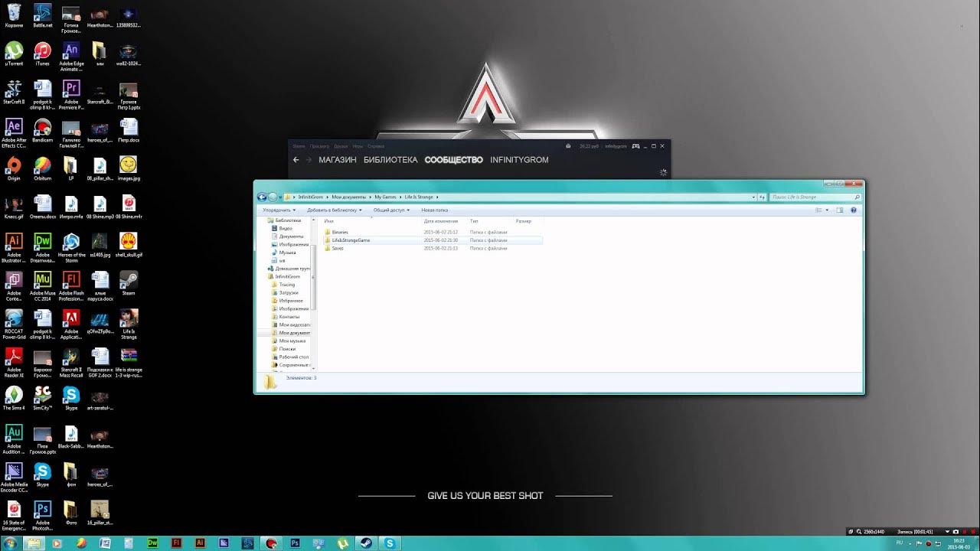Open СООБЩЕСТВО tab in Steam

(454, 160)
